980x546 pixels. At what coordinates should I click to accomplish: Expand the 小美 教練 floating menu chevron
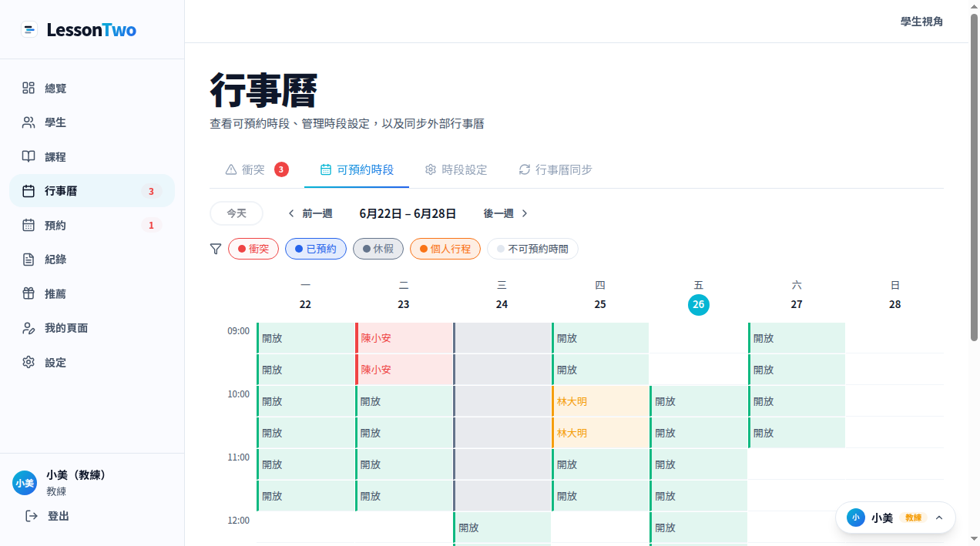(939, 518)
